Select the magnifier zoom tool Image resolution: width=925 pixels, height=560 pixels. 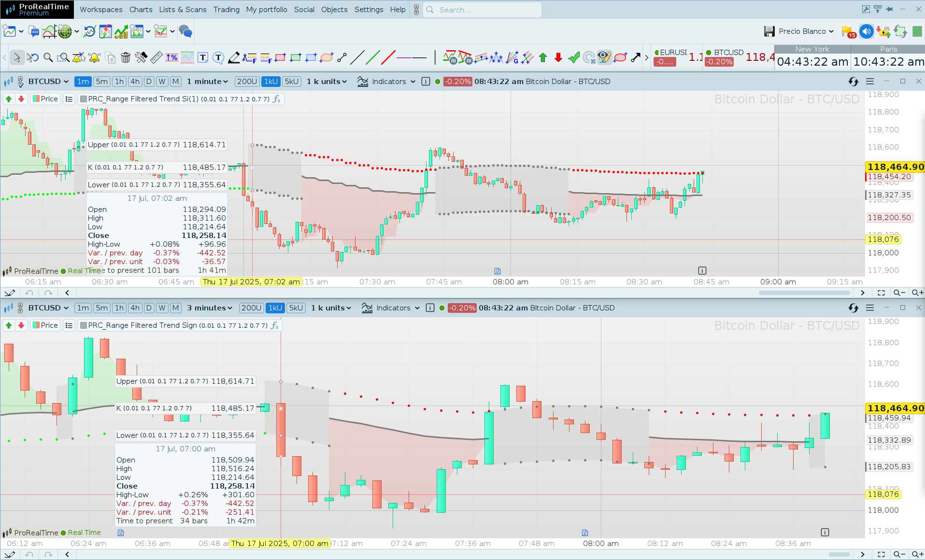coord(48,58)
